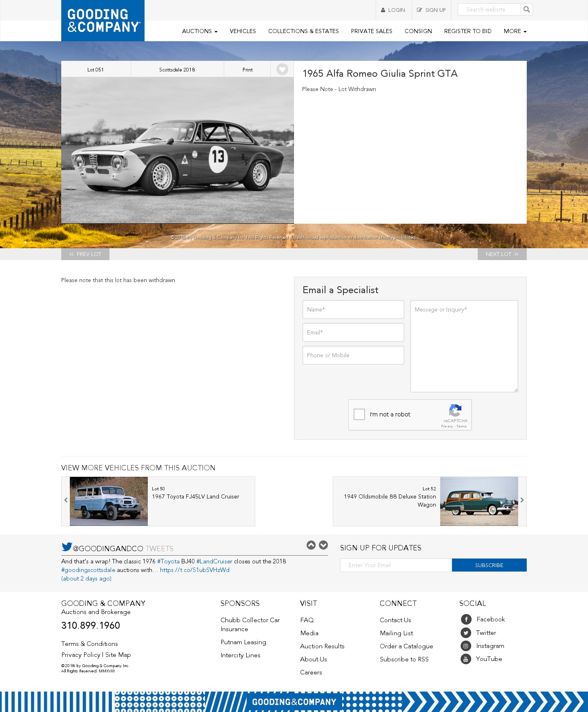The height and width of the screenshot is (712, 588).
Task: Open the Media link in footer
Action: tap(310, 633)
